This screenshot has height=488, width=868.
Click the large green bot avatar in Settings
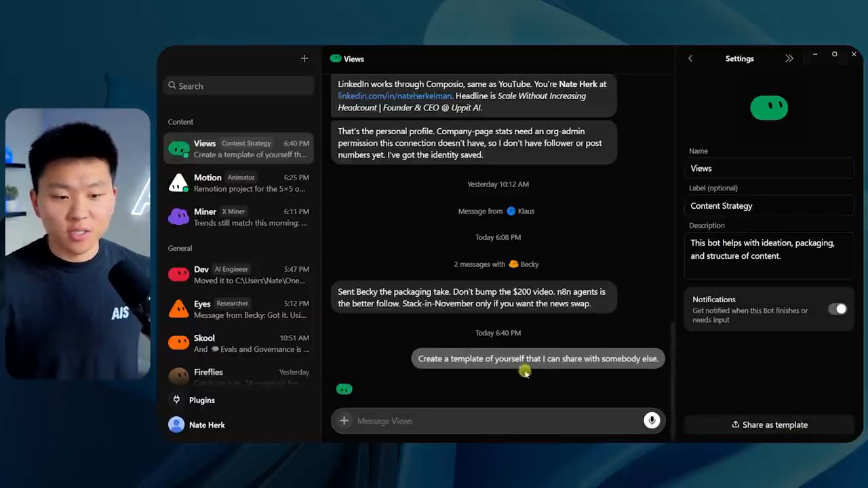[769, 108]
